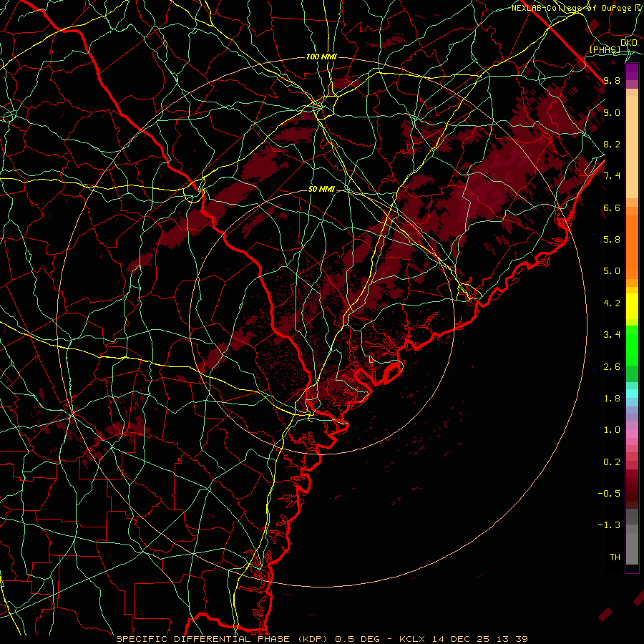Viewport: 644px width, 644px height.
Task: Click the 3.4 value on the color scale
Action: point(612,335)
